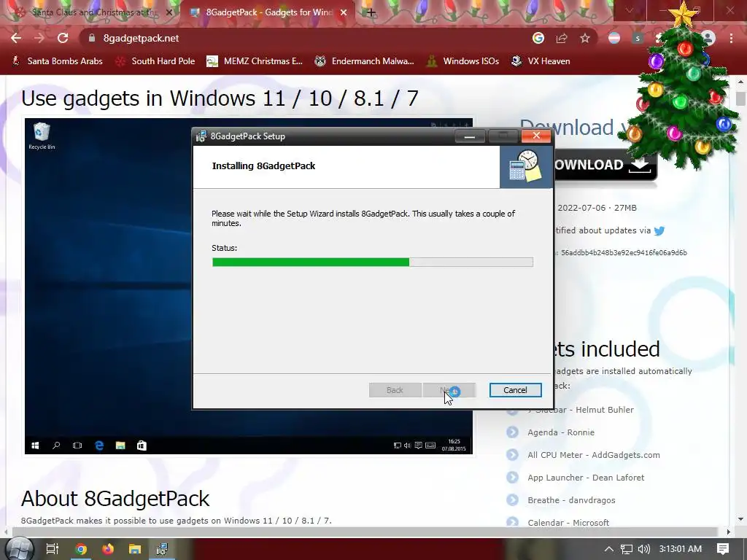Open a new browser tab
The height and width of the screenshot is (560, 747).
click(371, 12)
